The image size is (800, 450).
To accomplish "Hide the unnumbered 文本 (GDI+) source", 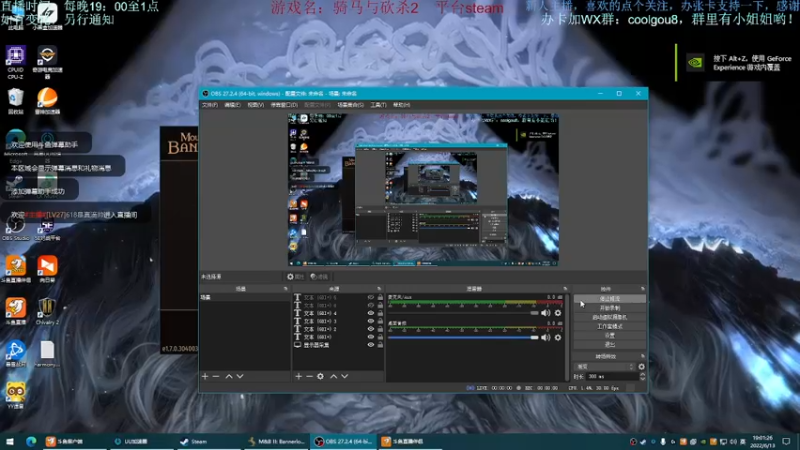I will pos(371,337).
